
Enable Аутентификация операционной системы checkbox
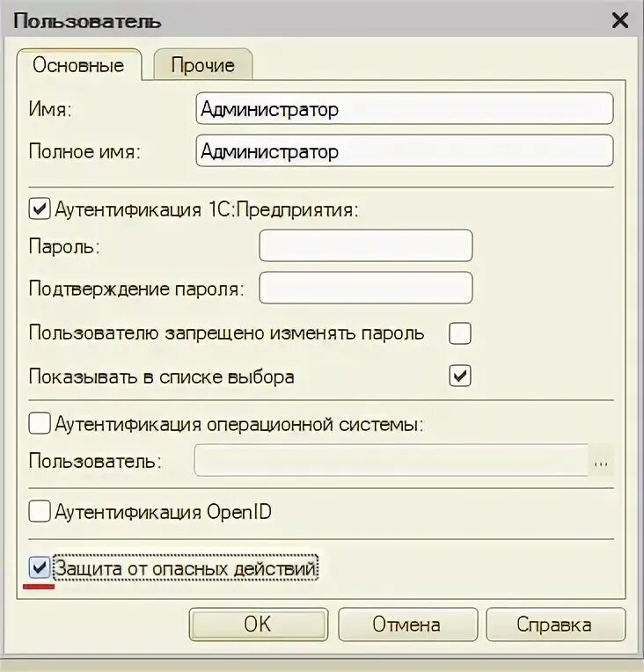(40, 424)
